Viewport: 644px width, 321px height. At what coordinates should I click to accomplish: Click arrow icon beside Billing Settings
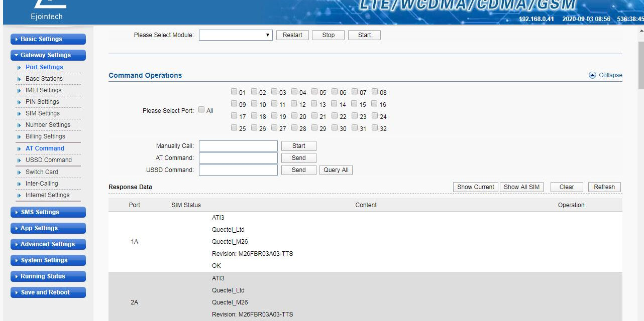pyautogui.click(x=19, y=137)
